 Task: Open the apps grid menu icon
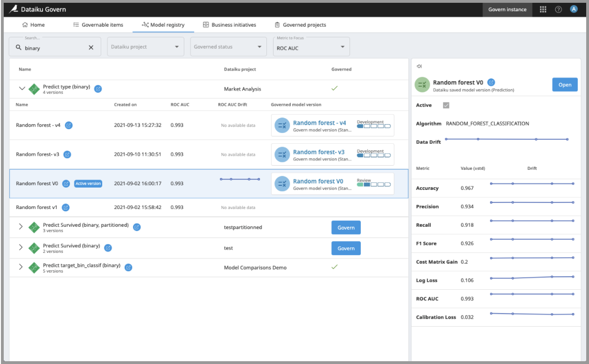pos(543,9)
